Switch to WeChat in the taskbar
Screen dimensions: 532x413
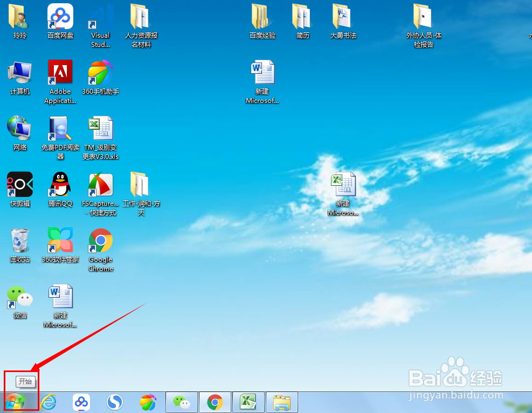182,402
